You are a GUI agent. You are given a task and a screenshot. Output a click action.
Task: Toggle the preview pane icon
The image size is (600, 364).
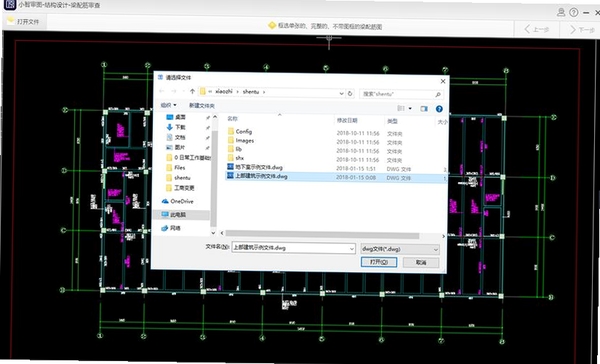coord(424,109)
